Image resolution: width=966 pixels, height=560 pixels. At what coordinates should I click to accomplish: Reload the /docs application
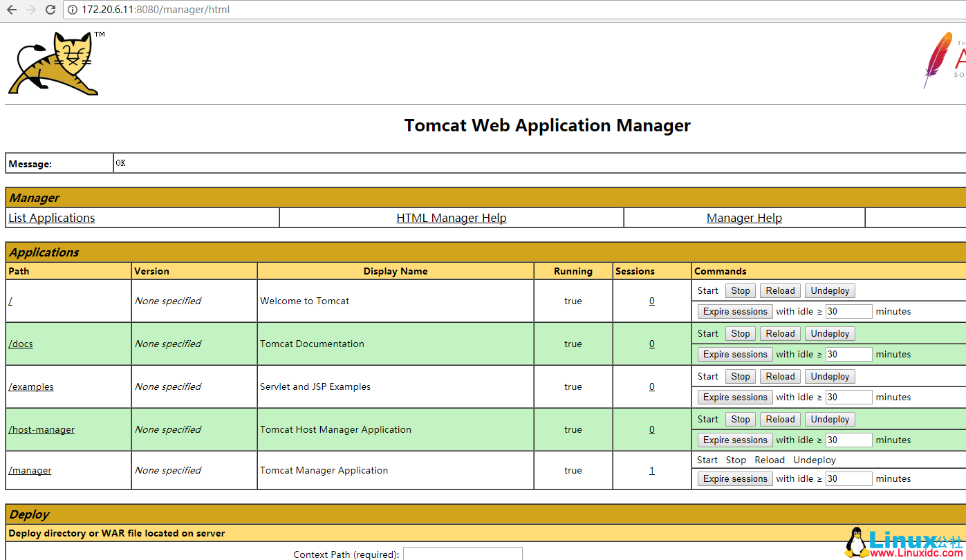pos(780,333)
